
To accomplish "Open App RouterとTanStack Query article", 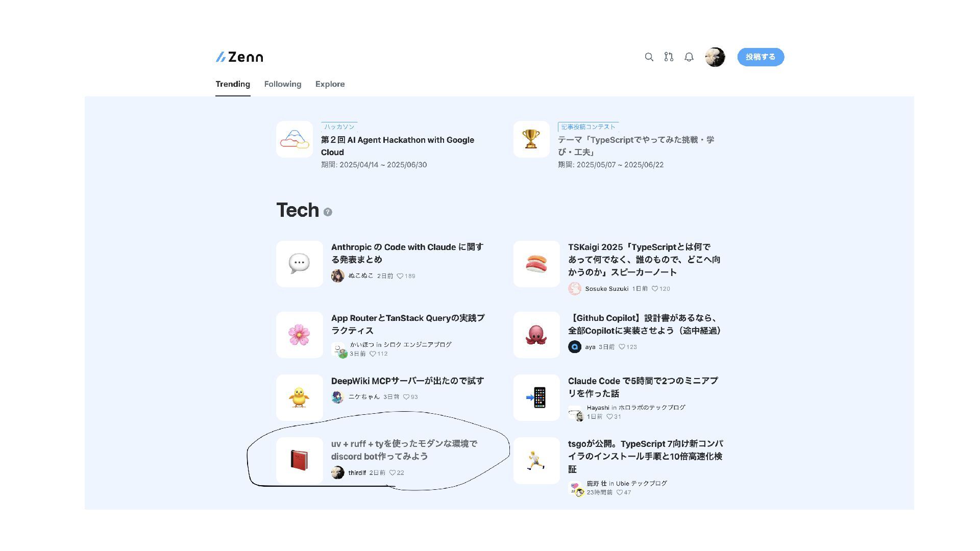I will (408, 324).
